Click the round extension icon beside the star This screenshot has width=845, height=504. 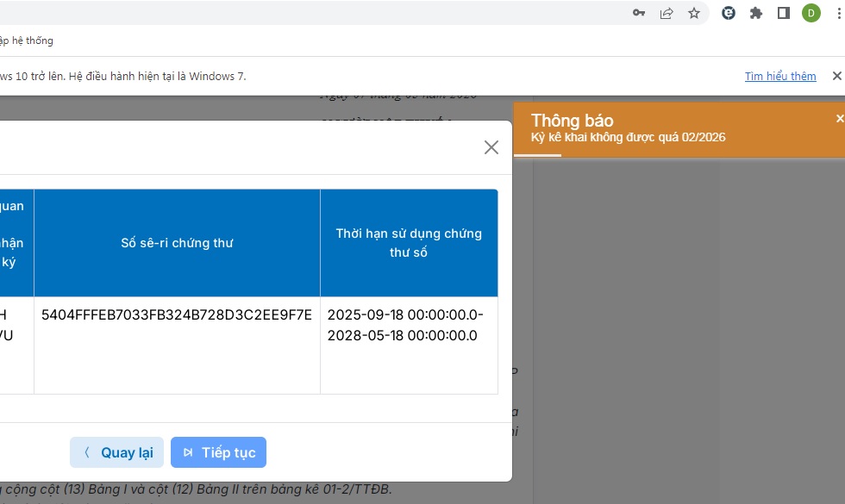(729, 13)
